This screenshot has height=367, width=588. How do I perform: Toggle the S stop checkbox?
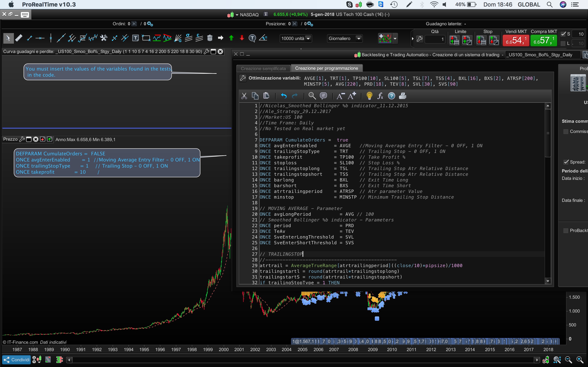point(563,34)
